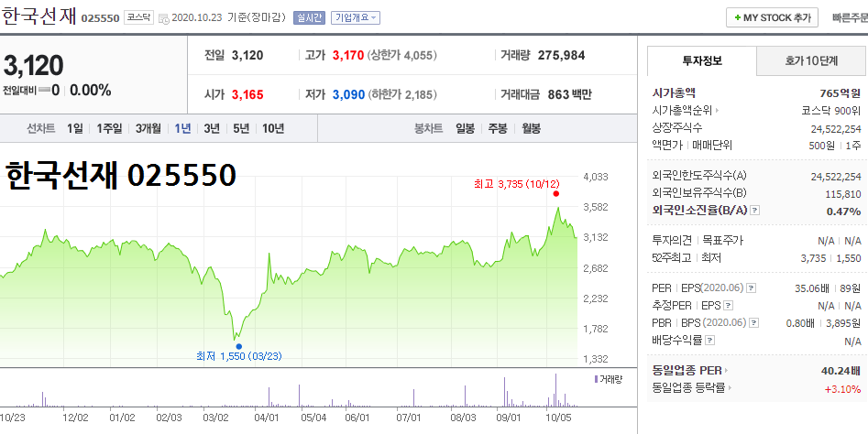The width and height of the screenshot is (868, 434).
Task: Click the 전일대비 0.00% change value
Action: pyautogui.click(x=90, y=90)
